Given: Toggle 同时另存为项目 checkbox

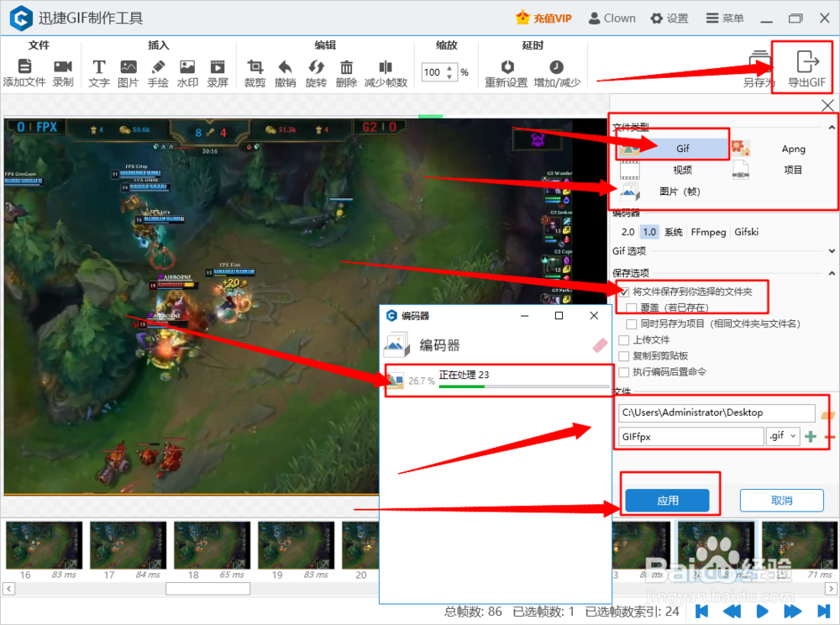Looking at the screenshot, I should pos(632,324).
